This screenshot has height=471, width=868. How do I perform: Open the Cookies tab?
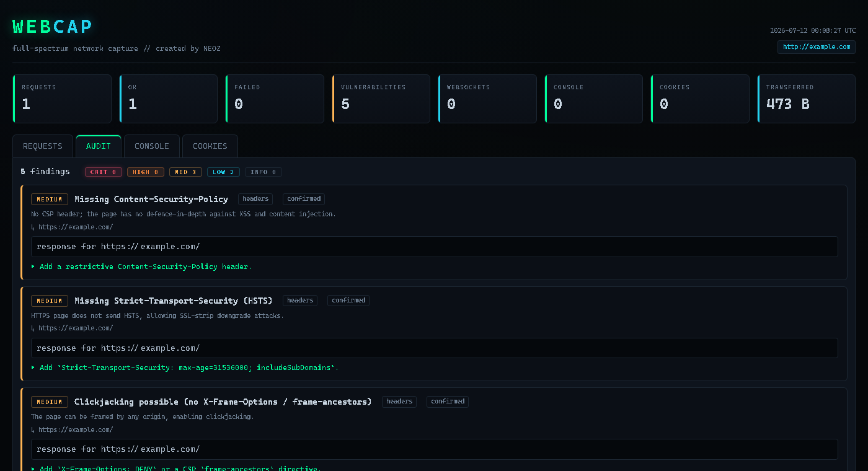click(x=210, y=146)
